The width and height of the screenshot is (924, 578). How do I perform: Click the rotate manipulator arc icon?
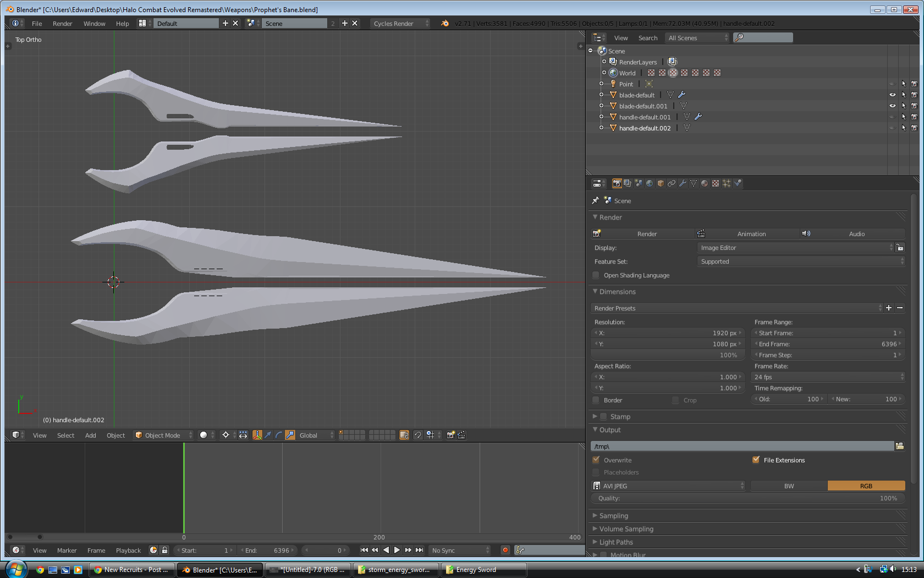(x=279, y=435)
